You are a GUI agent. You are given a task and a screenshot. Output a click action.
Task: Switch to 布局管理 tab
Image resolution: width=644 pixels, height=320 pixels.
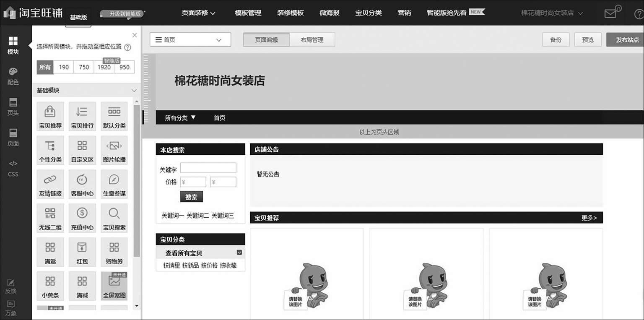[312, 40]
